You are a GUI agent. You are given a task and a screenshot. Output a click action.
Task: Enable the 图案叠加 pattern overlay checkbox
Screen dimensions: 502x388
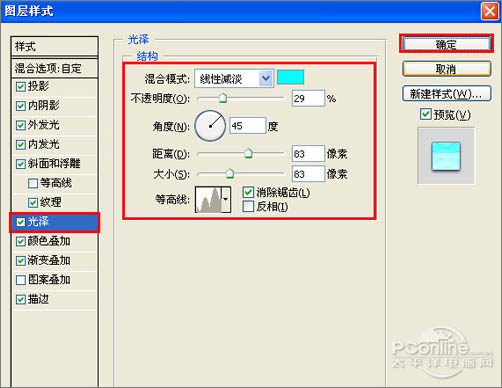click(21, 280)
